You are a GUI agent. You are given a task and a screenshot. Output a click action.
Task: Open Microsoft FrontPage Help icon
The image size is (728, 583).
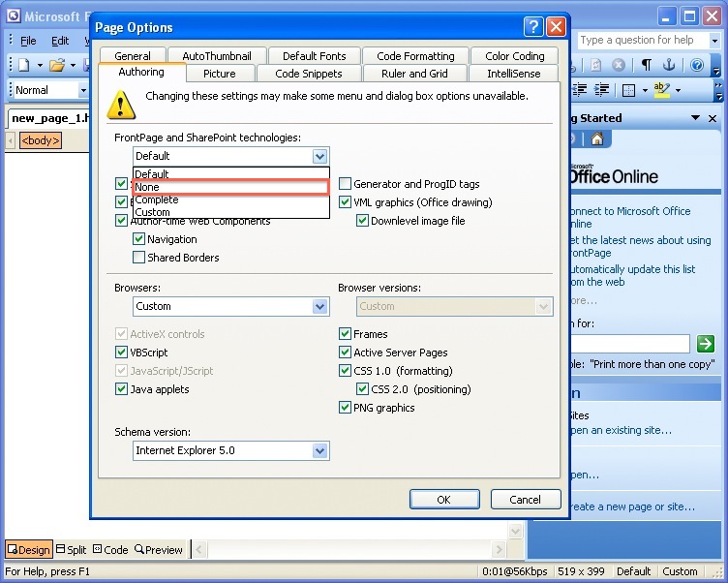pos(696,65)
